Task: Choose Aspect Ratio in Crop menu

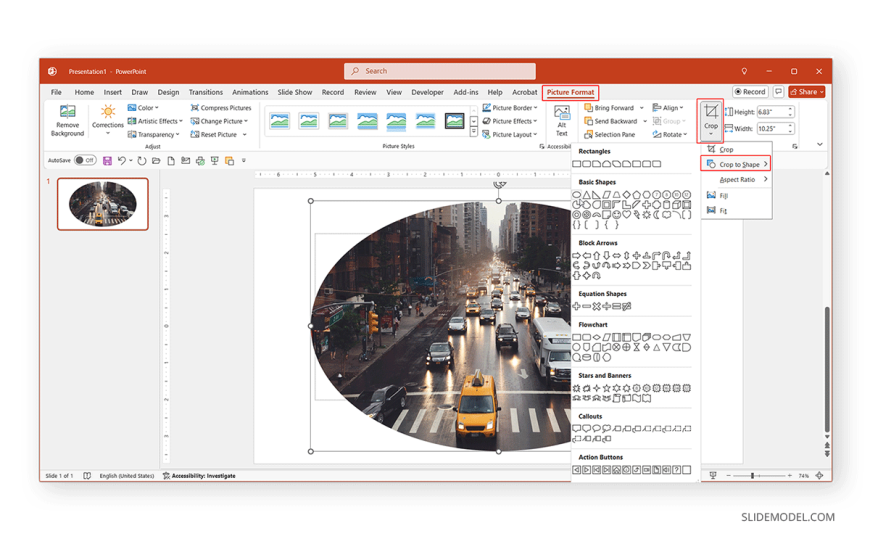Action: click(736, 179)
